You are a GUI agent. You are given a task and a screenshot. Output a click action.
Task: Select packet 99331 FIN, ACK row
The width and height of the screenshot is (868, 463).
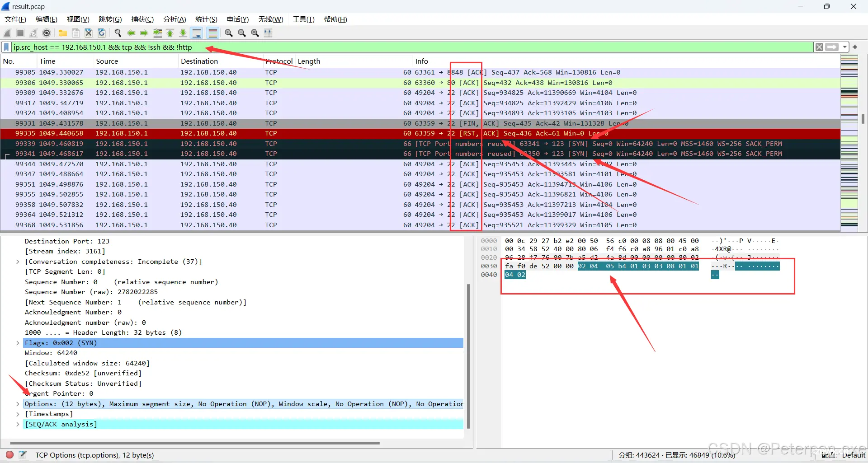pyautogui.click(x=420, y=123)
